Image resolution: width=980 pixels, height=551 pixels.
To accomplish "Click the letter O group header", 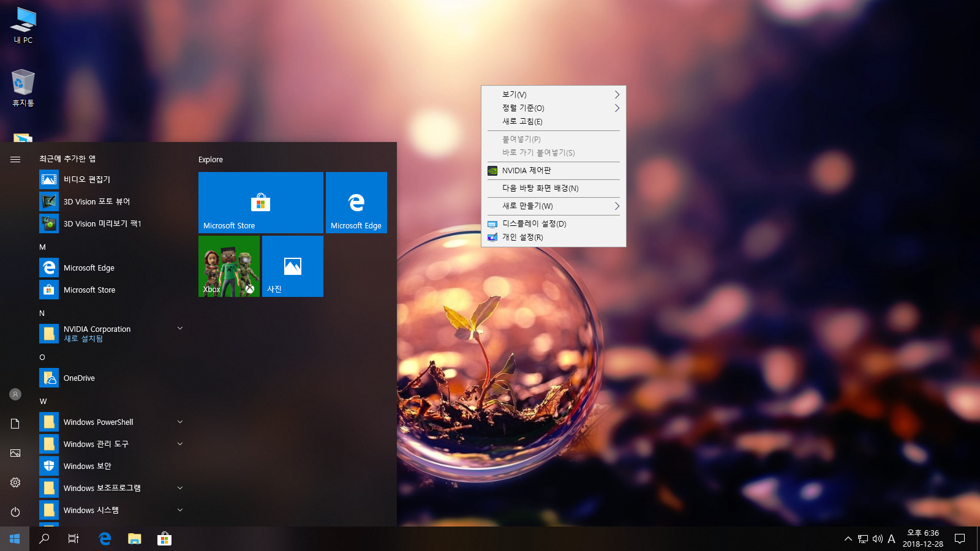I will coord(42,357).
